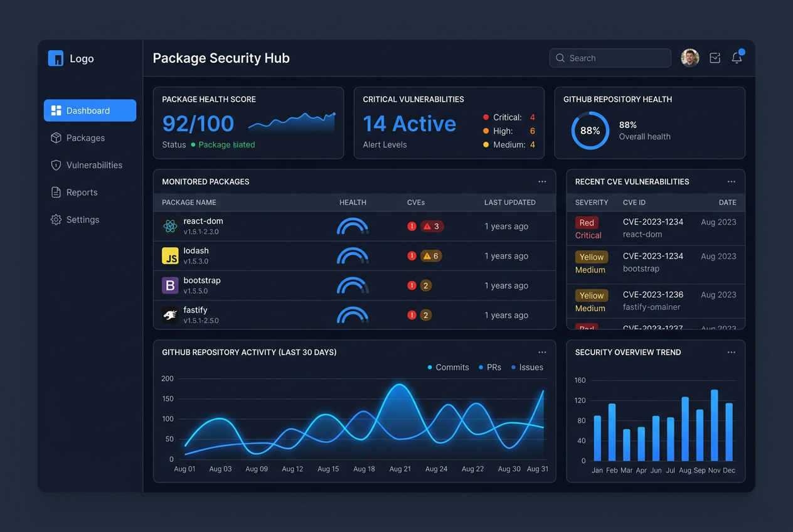Sort by CVEs column header
This screenshot has height=532, width=793.
(x=416, y=203)
